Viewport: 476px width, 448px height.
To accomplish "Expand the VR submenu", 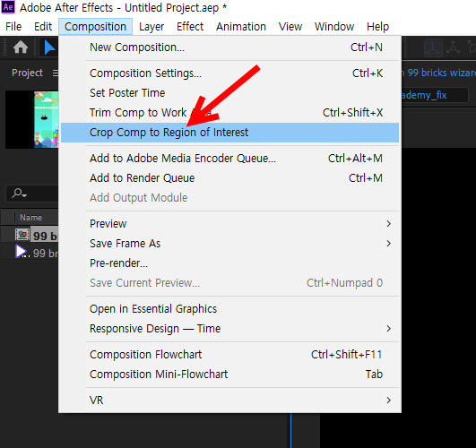I will click(x=229, y=400).
